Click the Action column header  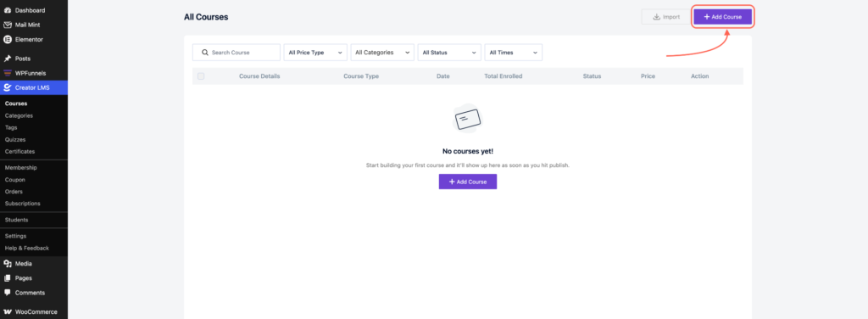point(699,76)
